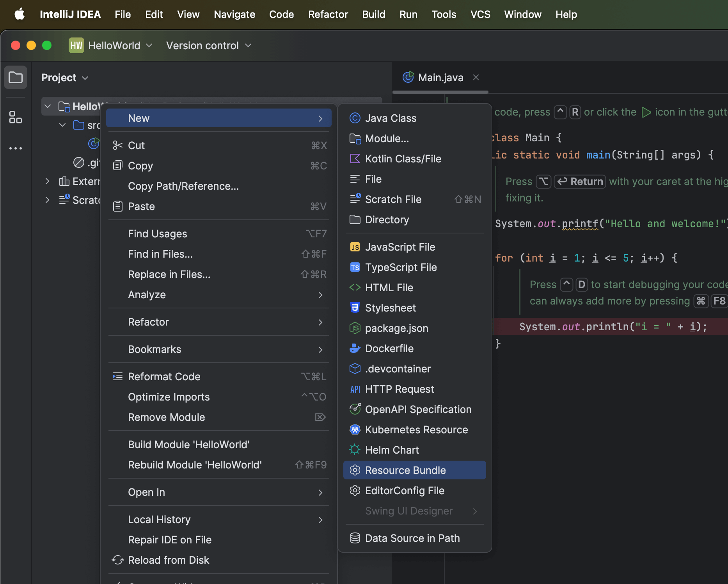Image resolution: width=728 pixels, height=584 pixels.
Task: Open the Project tool window folder icon
Action: [16, 77]
